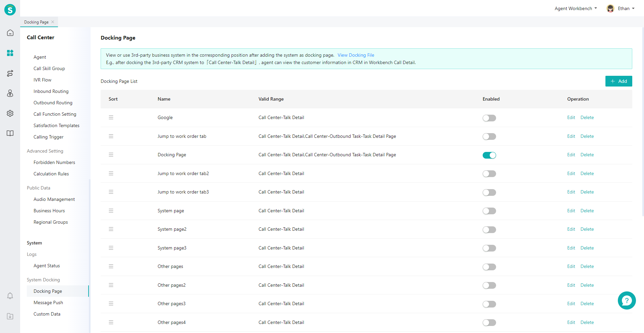Delete the Other pages3 entry
644x333 pixels.
pos(587,303)
